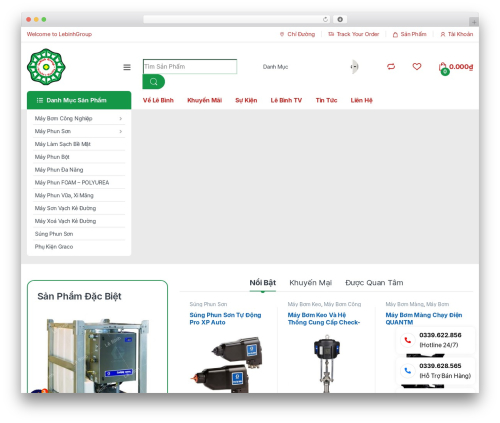Select Máy Phun Sơn category

53,131
